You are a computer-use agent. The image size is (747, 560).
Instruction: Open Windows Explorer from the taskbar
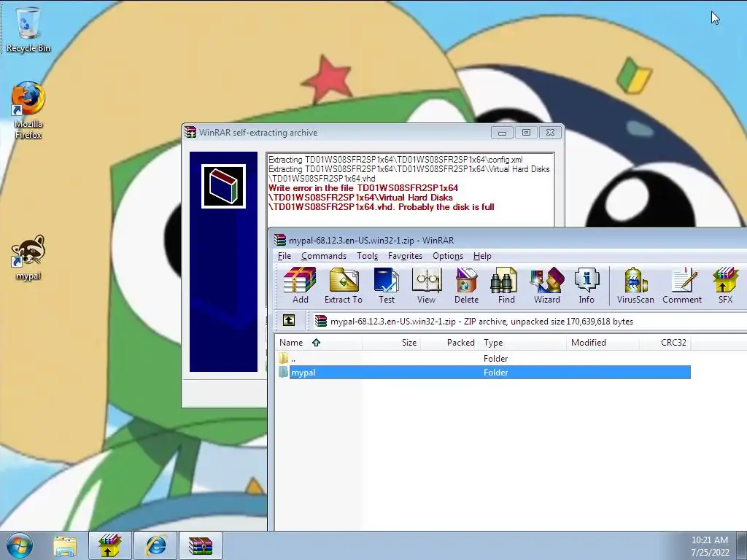(x=65, y=545)
